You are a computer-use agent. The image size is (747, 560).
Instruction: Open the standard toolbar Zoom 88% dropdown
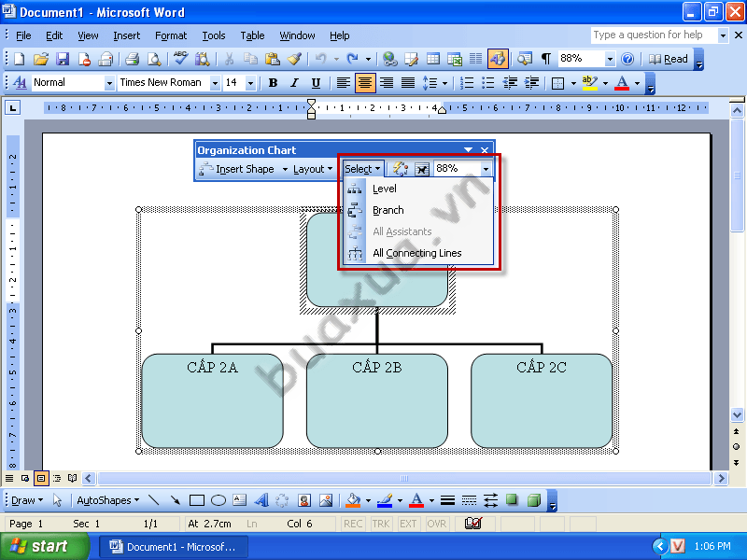[x=610, y=59]
